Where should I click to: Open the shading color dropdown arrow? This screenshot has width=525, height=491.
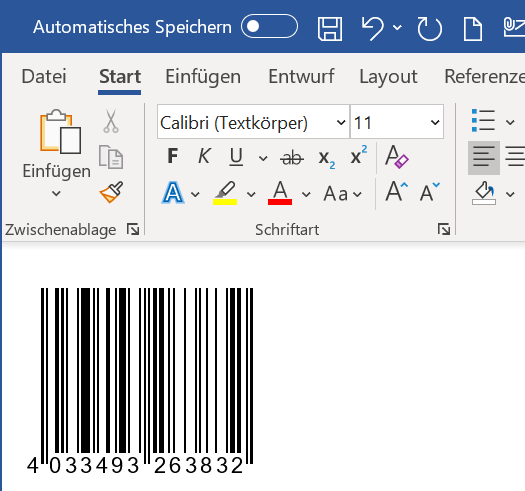point(510,194)
